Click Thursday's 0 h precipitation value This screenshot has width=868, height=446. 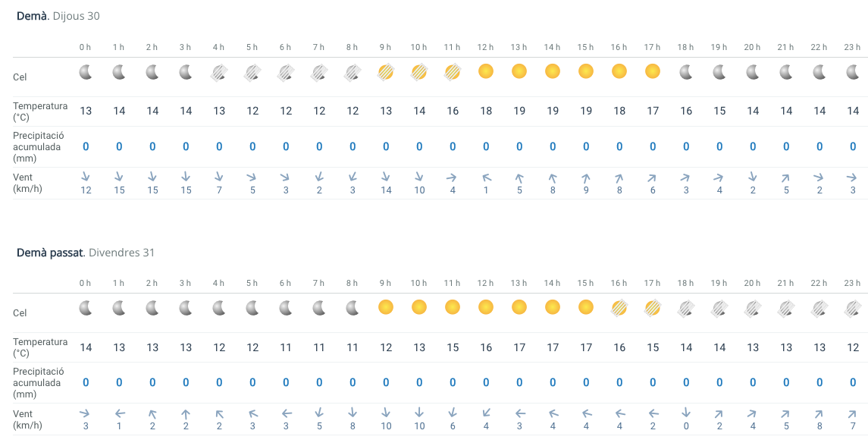[86, 146]
